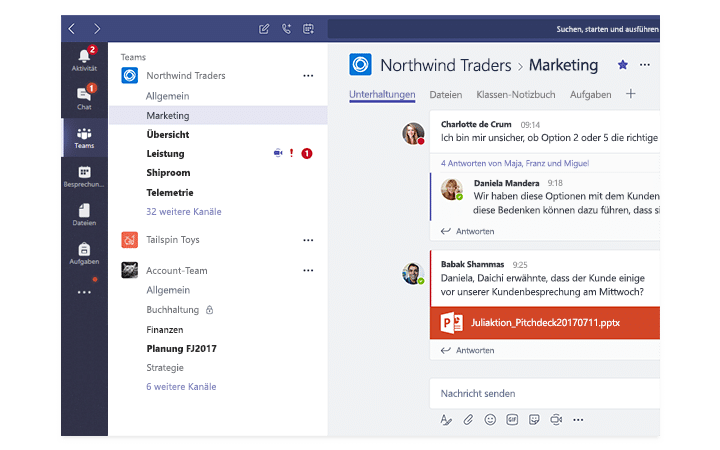Click Antworten under Babak Shammas's message
The height and width of the screenshot is (450, 720).
[467, 350]
